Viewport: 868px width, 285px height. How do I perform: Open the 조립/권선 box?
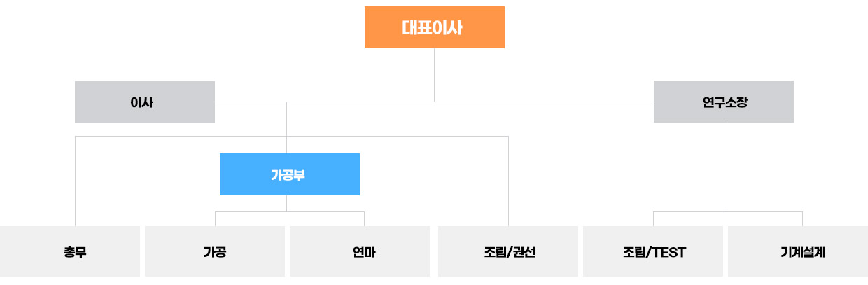pos(508,251)
